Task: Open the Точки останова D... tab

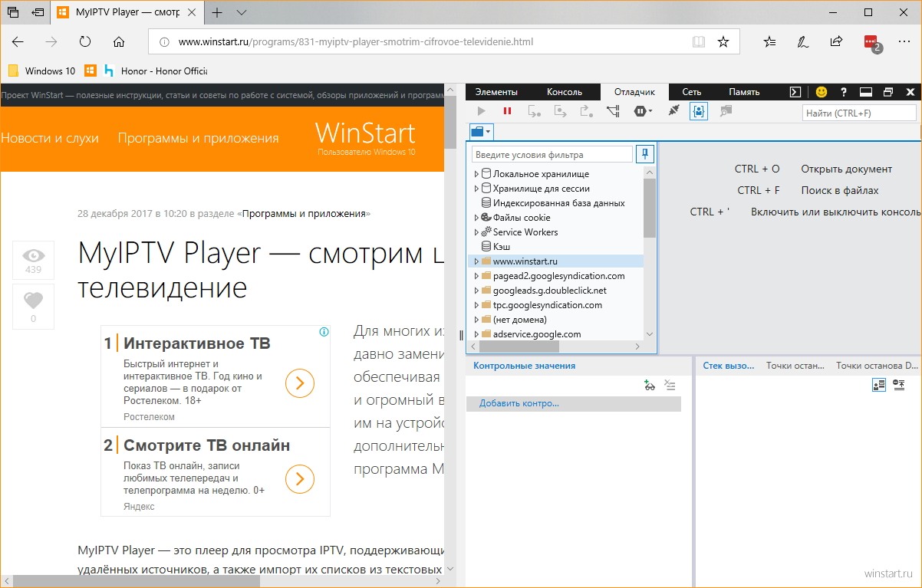Action: pos(877,366)
